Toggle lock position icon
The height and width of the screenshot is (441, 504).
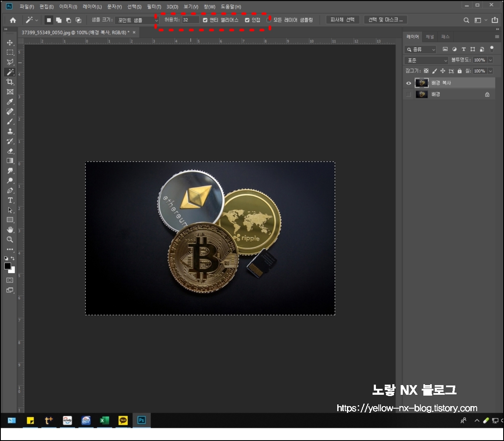click(x=443, y=71)
